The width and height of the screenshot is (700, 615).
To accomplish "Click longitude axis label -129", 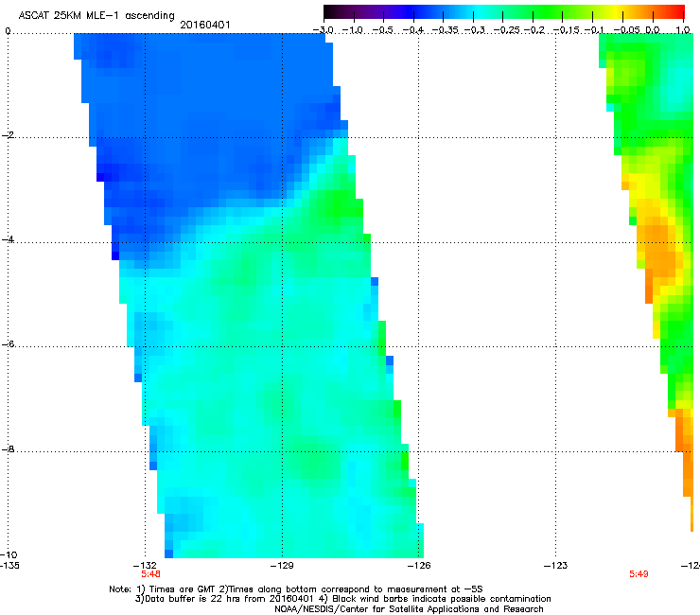I will tap(282, 565).
